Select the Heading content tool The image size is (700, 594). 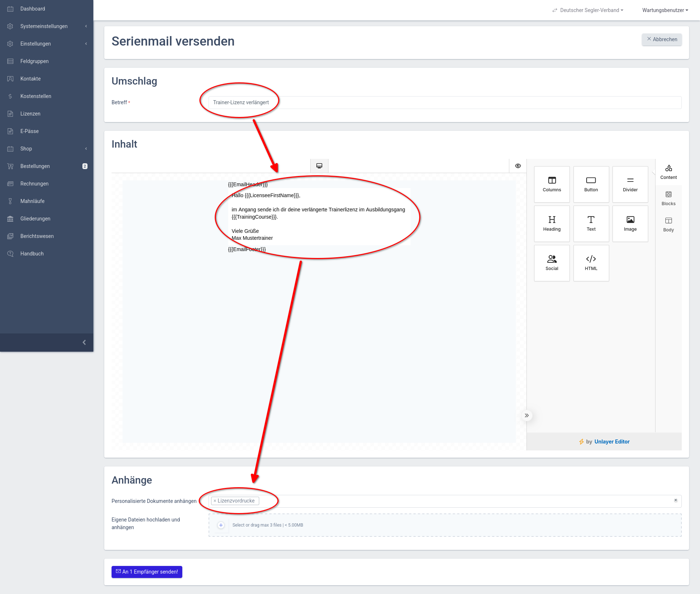tap(552, 224)
